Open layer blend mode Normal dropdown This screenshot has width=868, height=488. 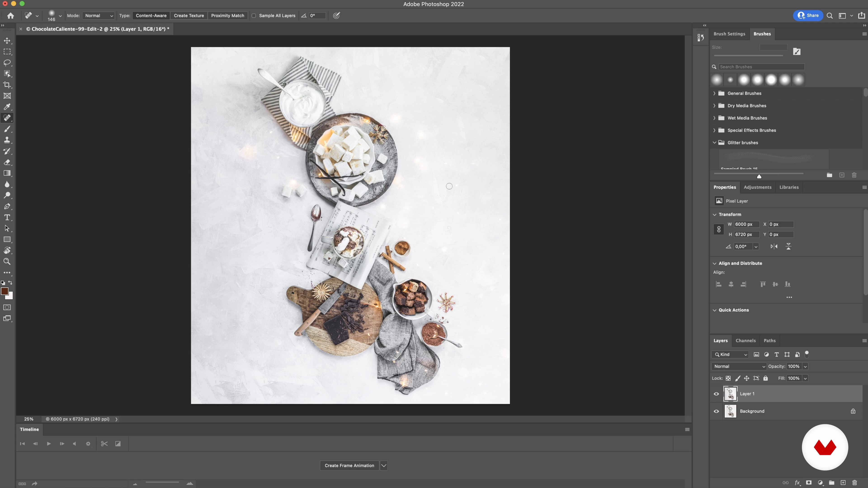[x=739, y=366]
